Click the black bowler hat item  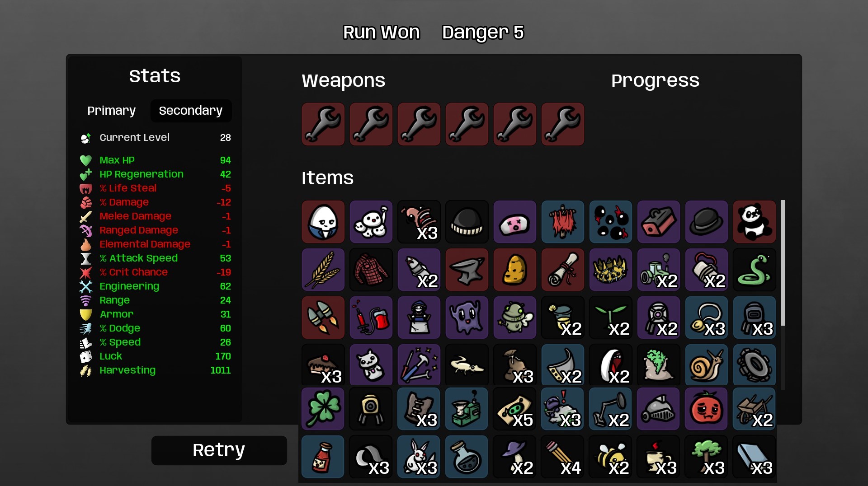click(x=707, y=222)
